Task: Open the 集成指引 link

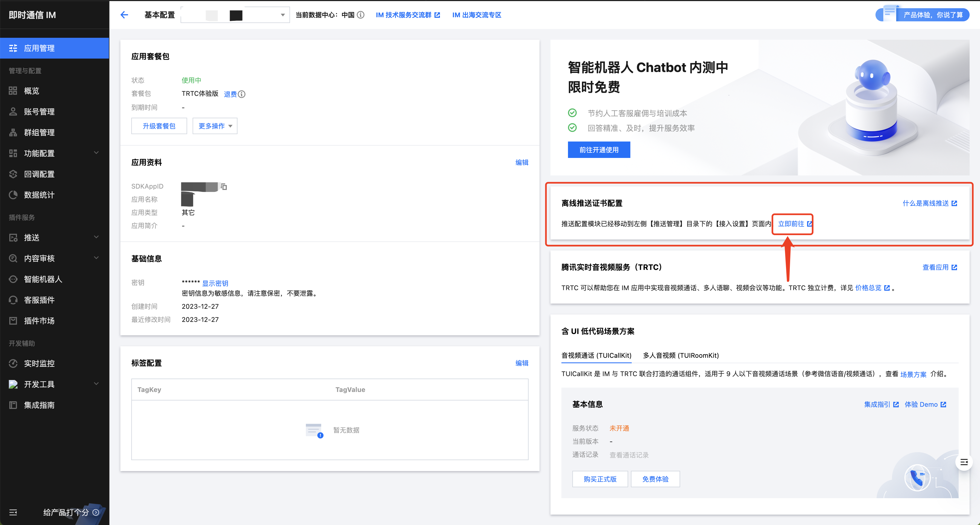Action: point(881,404)
